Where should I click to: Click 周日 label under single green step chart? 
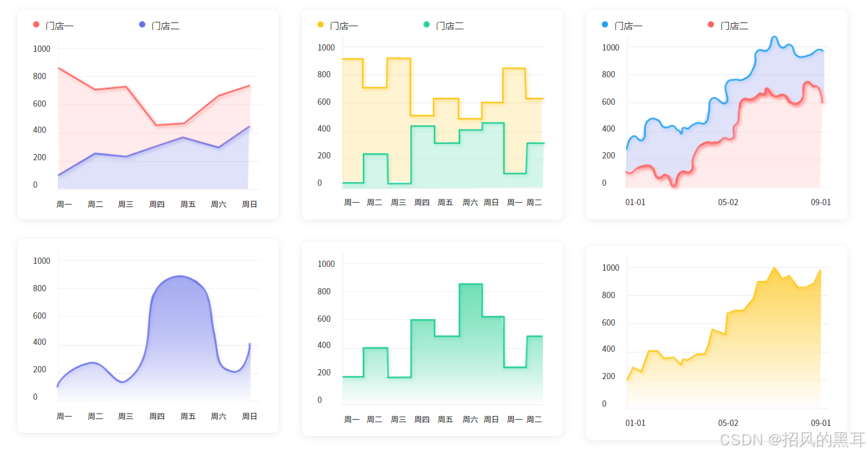tap(491, 419)
